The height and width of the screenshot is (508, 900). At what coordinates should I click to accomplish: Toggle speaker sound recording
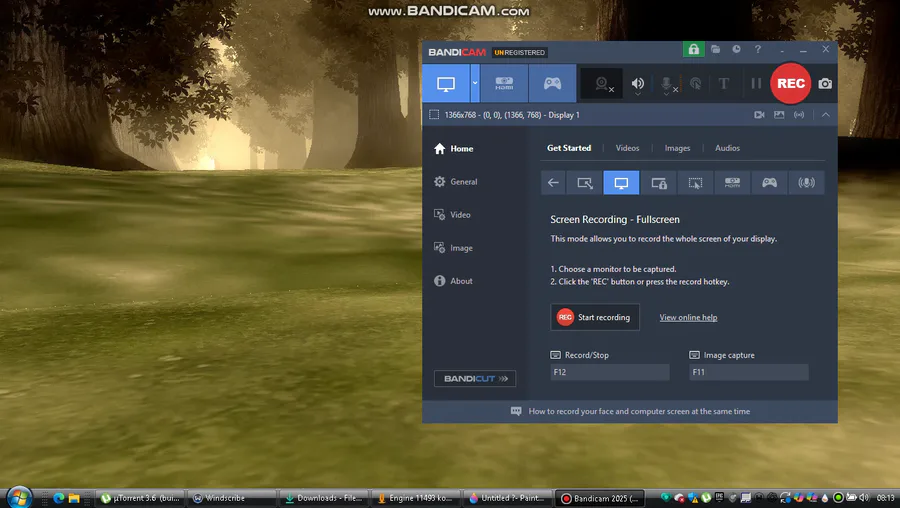[x=638, y=83]
